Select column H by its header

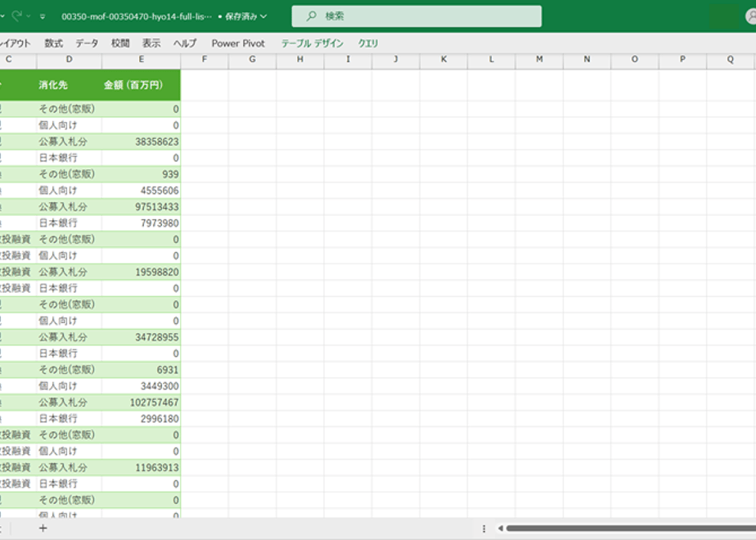pyautogui.click(x=300, y=59)
